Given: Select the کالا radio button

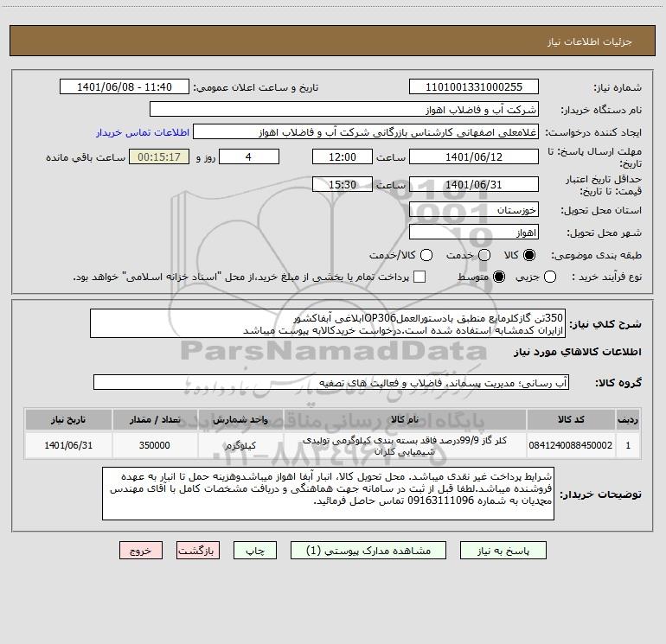Looking at the screenshot, I should click(x=529, y=255).
